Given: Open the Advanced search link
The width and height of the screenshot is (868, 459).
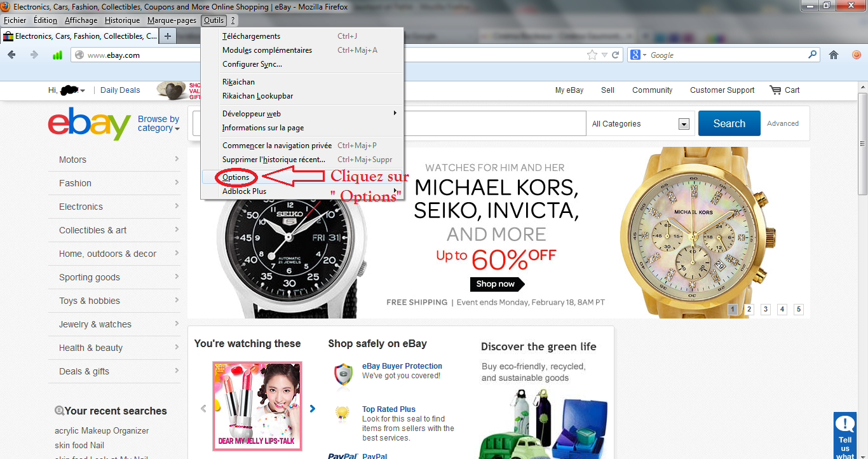Looking at the screenshot, I should (x=783, y=123).
